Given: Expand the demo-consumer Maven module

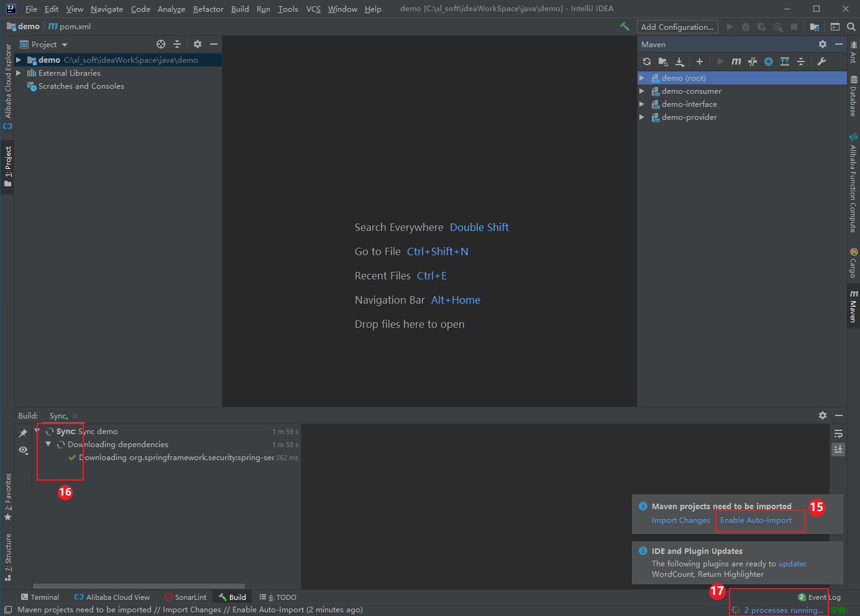Looking at the screenshot, I should coord(642,91).
